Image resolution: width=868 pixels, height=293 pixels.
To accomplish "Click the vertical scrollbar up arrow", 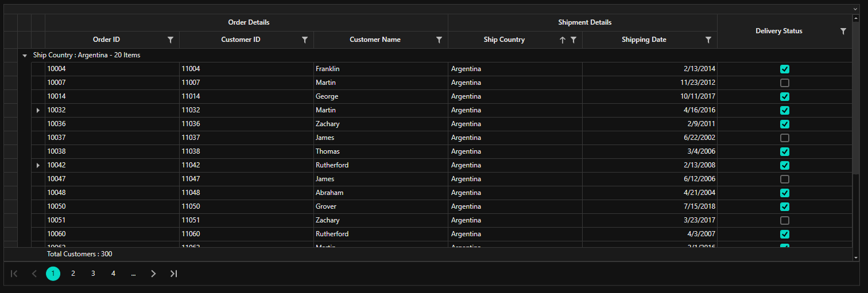I will click(855, 18).
